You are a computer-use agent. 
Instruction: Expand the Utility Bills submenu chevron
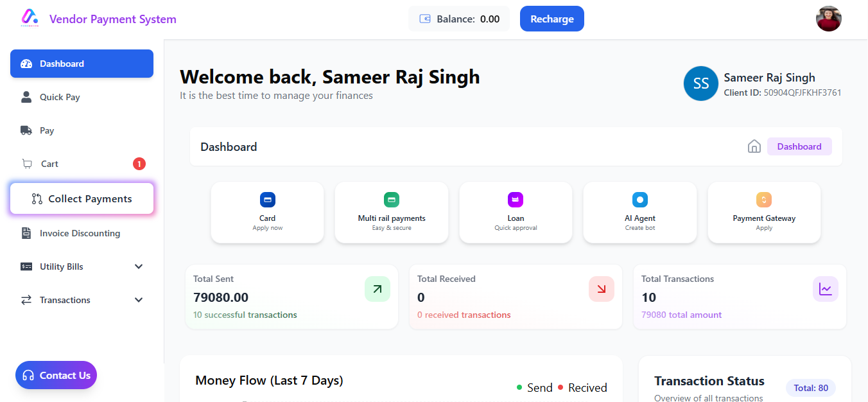pyautogui.click(x=139, y=267)
